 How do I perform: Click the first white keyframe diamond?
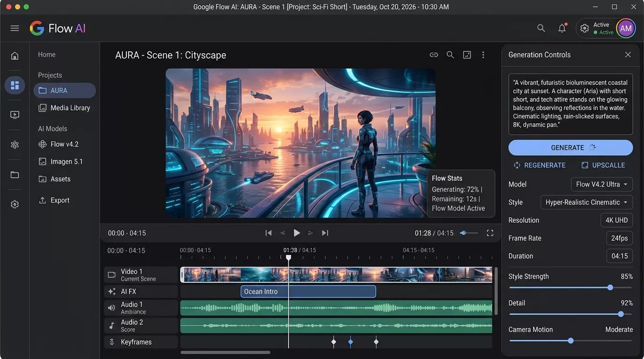point(334,342)
